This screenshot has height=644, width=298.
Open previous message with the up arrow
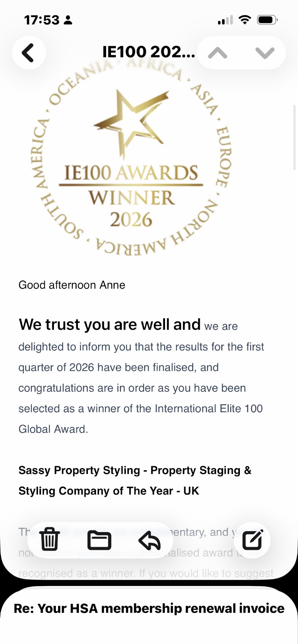[218, 53]
